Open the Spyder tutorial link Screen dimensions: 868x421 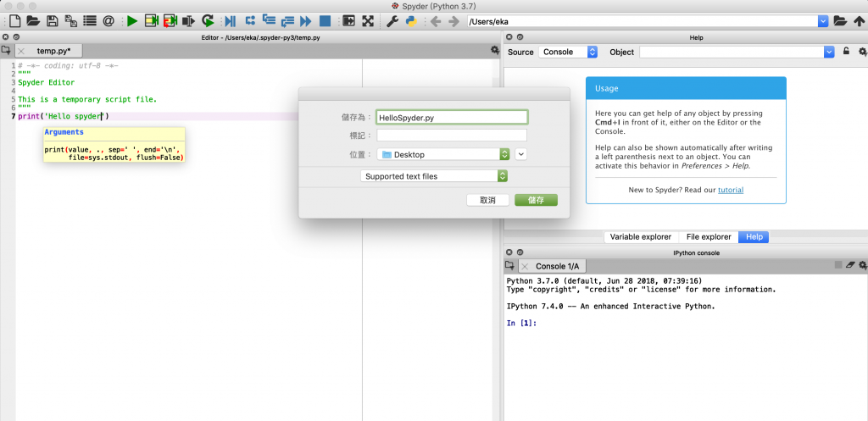731,190
